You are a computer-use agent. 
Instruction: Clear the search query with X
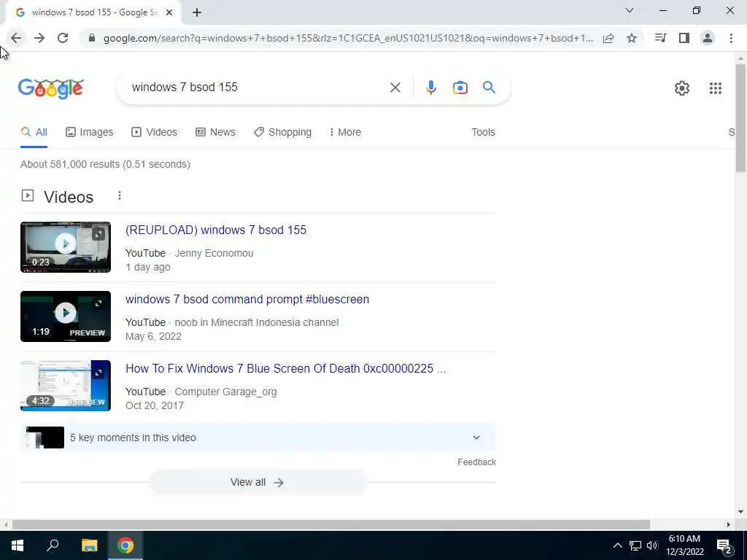pos(395,87)
